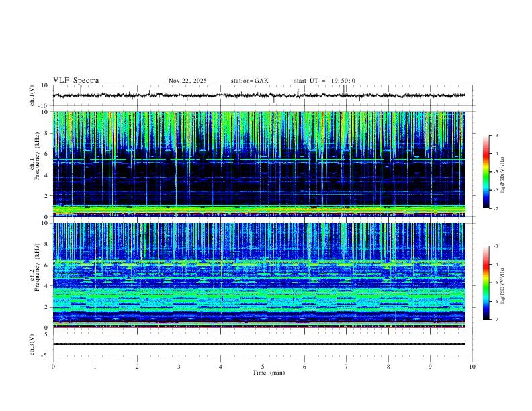
Task: Click the "7" minute tick on time axis
Action: pyautogui.click(x=346, y=367)
